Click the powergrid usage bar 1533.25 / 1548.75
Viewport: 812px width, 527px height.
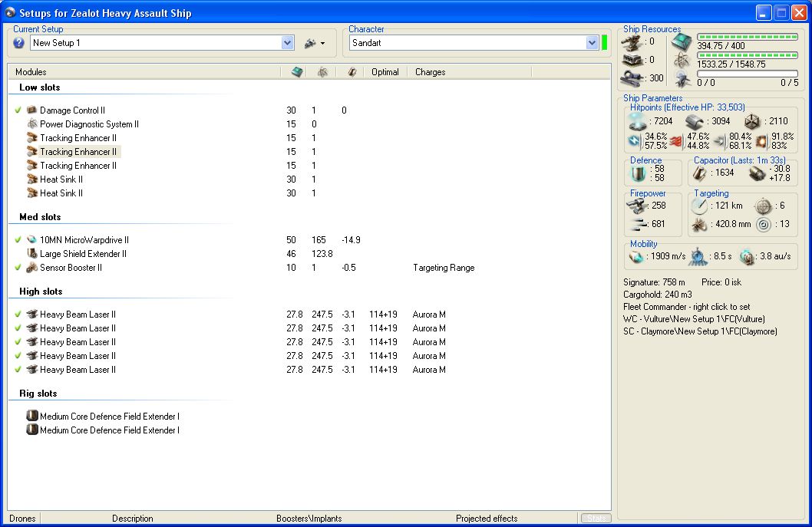point(748,55)
